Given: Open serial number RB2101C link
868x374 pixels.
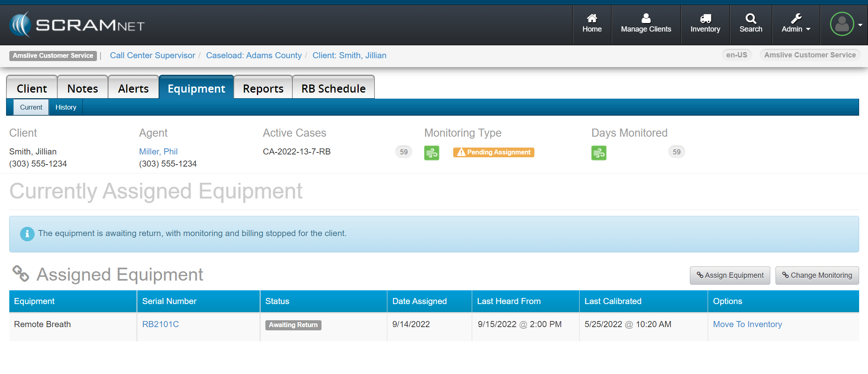Looking at the screenshot, I should tap(160, 324).
